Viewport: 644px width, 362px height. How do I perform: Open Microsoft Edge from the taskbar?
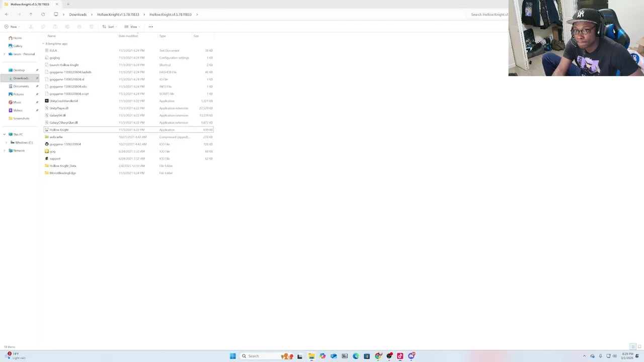pyautogui.click(x=356, y=356)
